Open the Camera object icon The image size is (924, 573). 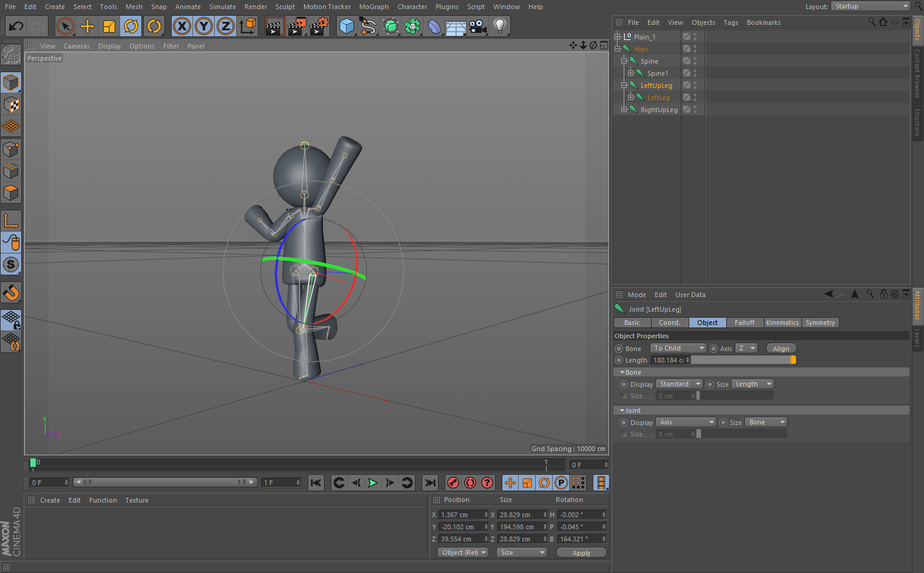coord(478,26)
